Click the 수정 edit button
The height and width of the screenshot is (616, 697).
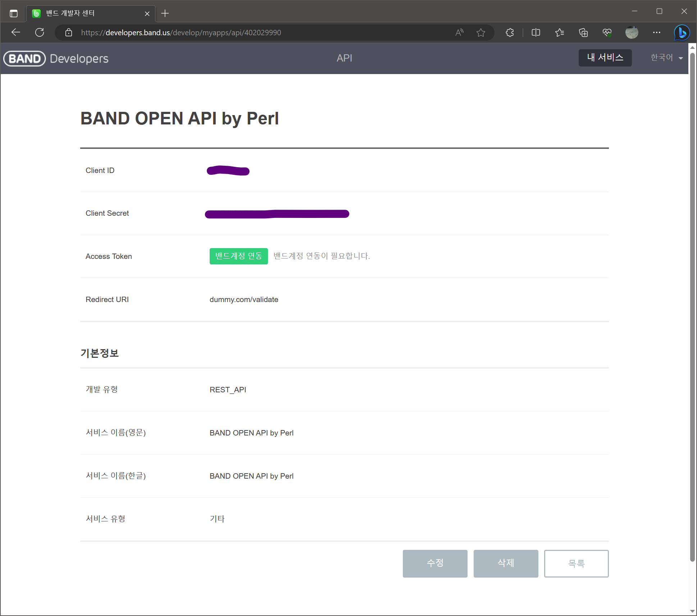coord(435,563)
